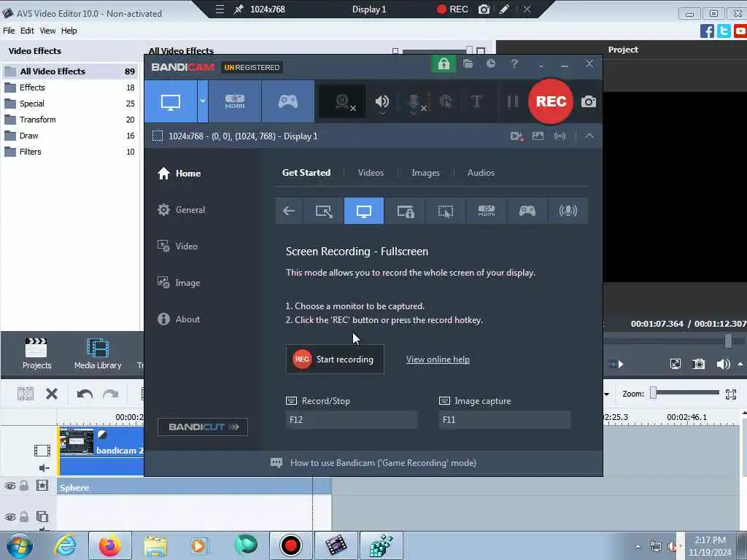747x560 pixels.
Task: Click AVS undo arrow
Action: (85, 394)
